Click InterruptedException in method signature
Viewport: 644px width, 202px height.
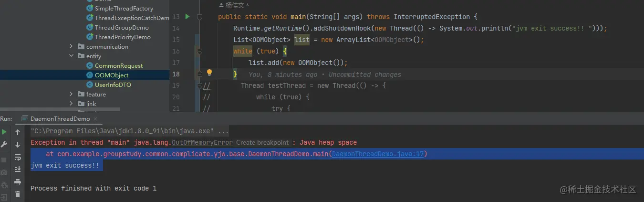432,17
